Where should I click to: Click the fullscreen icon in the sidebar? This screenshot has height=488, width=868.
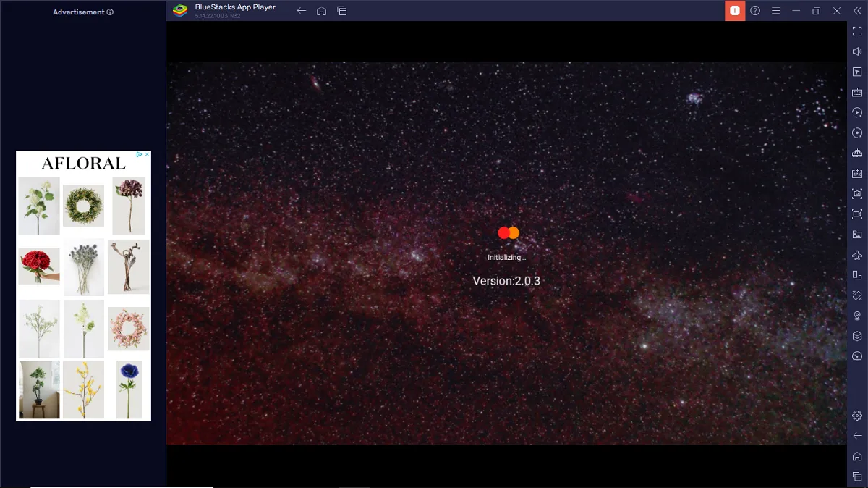click(857, 31)
